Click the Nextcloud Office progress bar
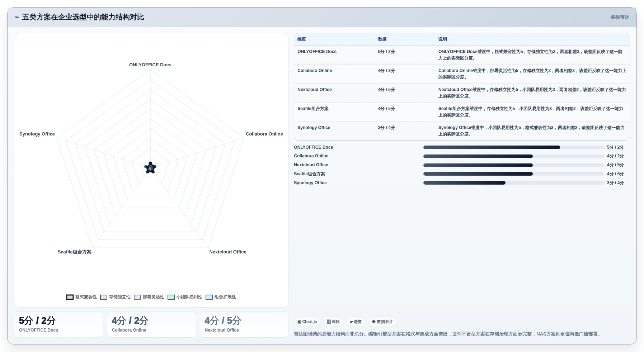Viewport: 644px width, 352px height. coord(513,165)
